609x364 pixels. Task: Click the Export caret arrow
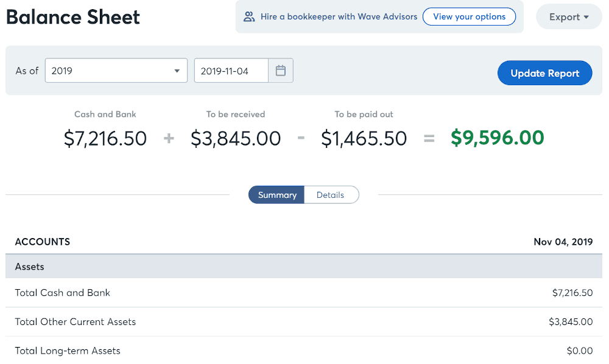tap(586, 17)
